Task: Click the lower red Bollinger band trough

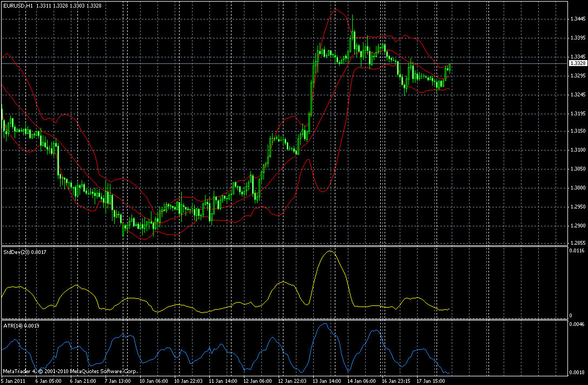Action: click(x=322, y=191)
